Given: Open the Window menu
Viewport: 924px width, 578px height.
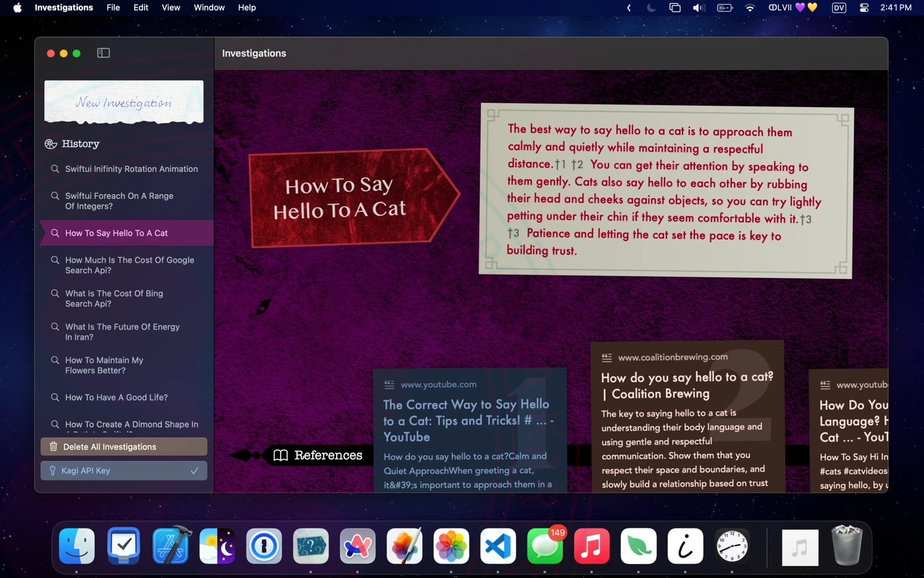Looking at the screenshot, I should pyautogui.click(x=209, y=8).
